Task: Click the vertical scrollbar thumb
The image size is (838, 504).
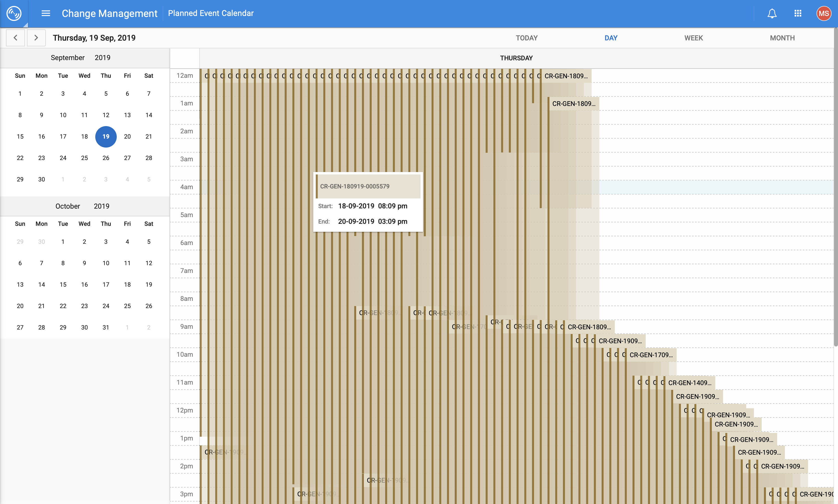Action: pos(836,187)
